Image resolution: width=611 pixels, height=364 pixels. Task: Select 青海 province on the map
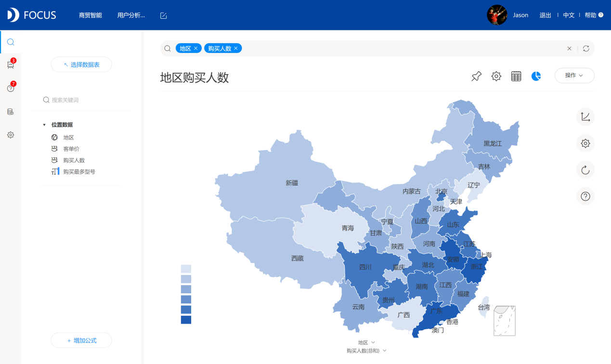click(x=348, y=228)
